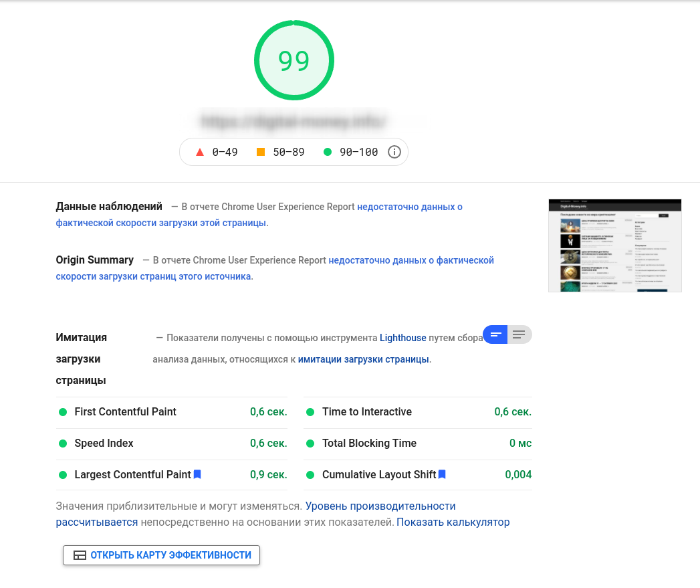
Task: Click the green status dot beside Total Blocking Time
Action: click(310, 444)
